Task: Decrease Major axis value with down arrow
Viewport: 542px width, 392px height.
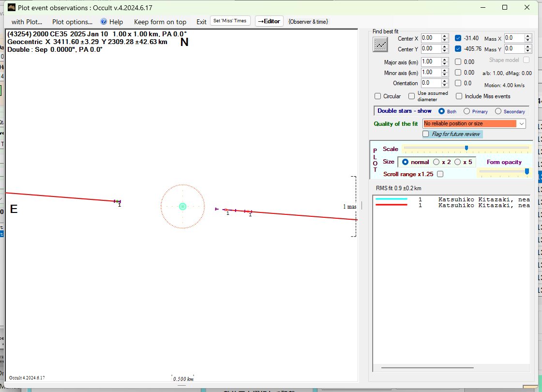Action: 445,64
